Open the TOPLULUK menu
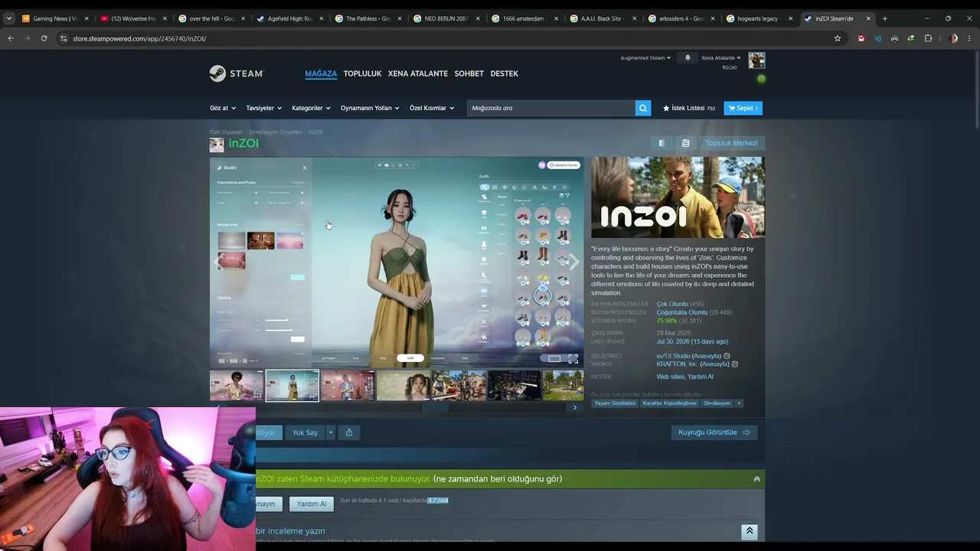Viewport: 980px width, 551px height. (362, 73)
